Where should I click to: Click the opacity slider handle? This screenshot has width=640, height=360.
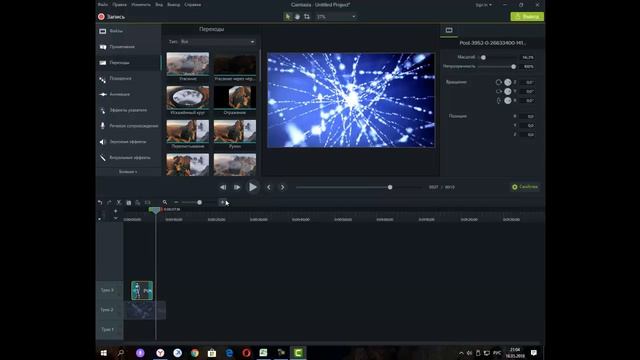point(513,67)
